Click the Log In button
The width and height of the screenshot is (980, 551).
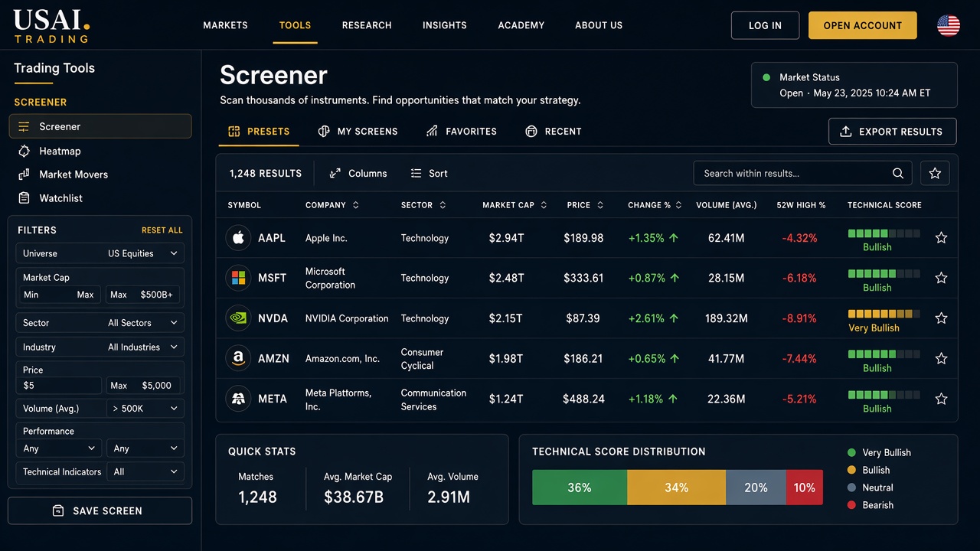click(x=765, y=25)
